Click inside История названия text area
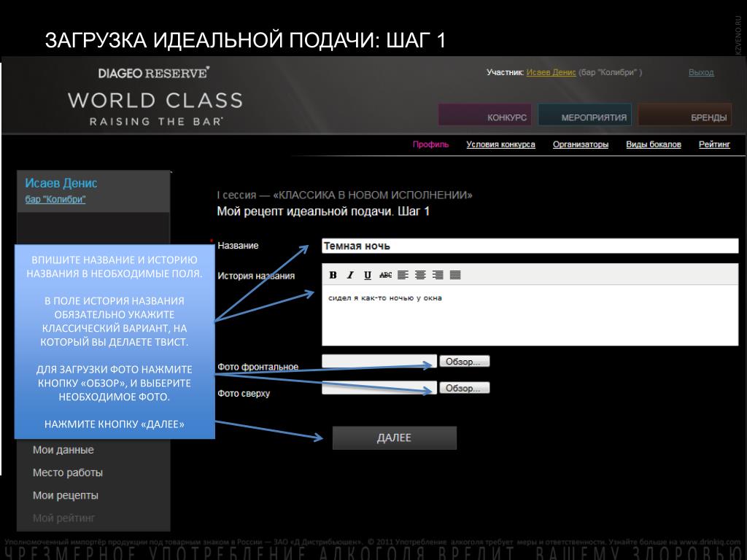This screenshot has height=560, width=747. coord(530,315)
